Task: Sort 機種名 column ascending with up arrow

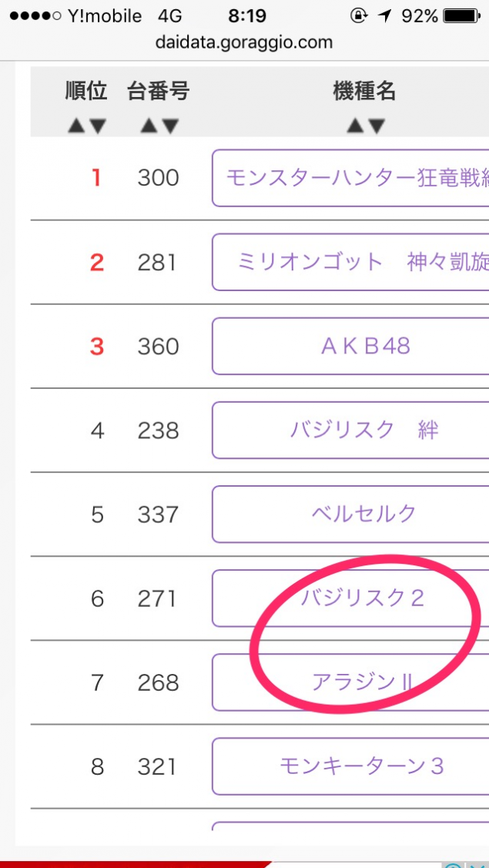Action: (354, 127)
